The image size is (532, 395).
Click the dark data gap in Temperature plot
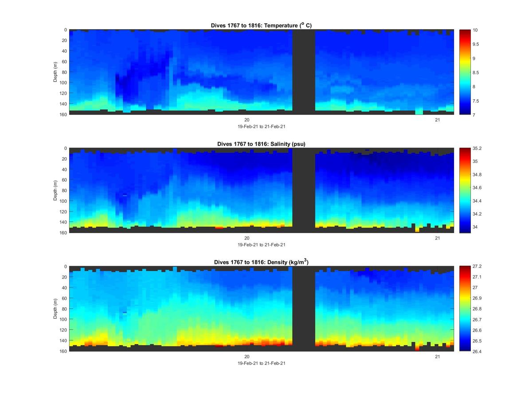[x=304, y=72]
